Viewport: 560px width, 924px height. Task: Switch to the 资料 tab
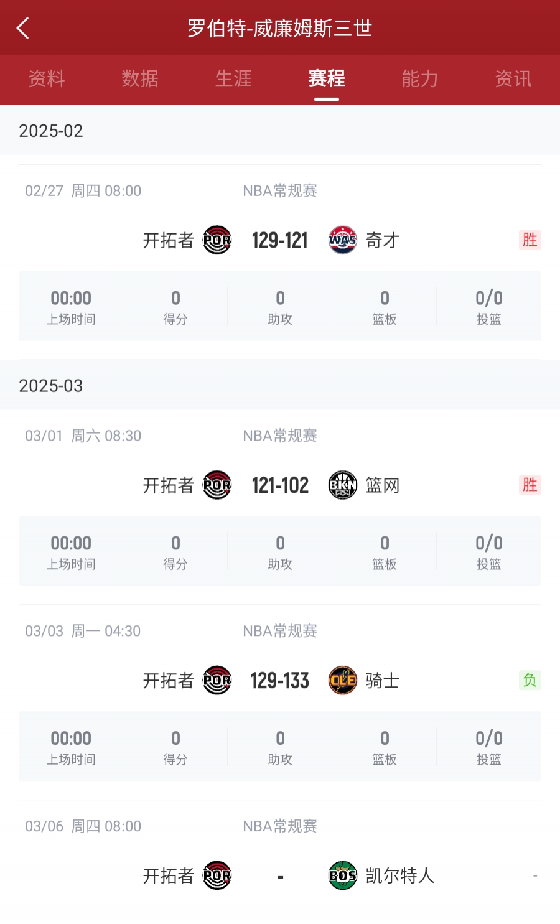[x=47, y=79]
